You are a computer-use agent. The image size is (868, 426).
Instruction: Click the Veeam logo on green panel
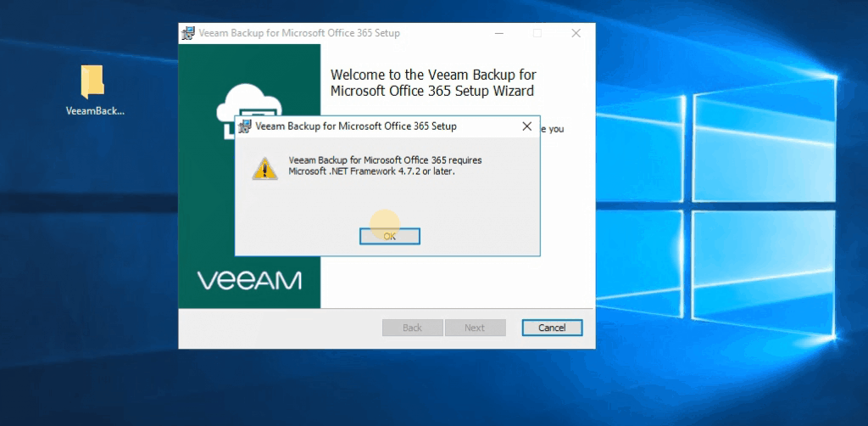coord(249,280)
